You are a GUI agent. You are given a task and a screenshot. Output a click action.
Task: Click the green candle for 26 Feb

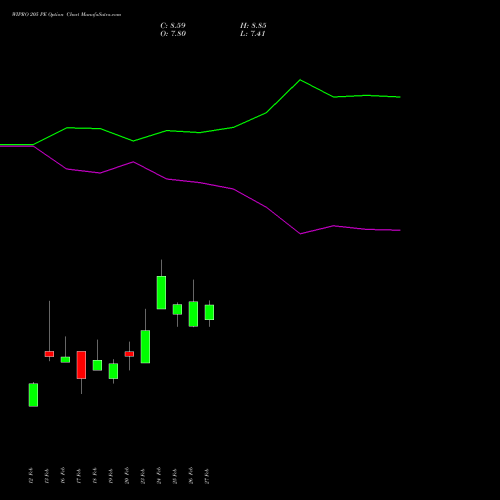(193, 314)
